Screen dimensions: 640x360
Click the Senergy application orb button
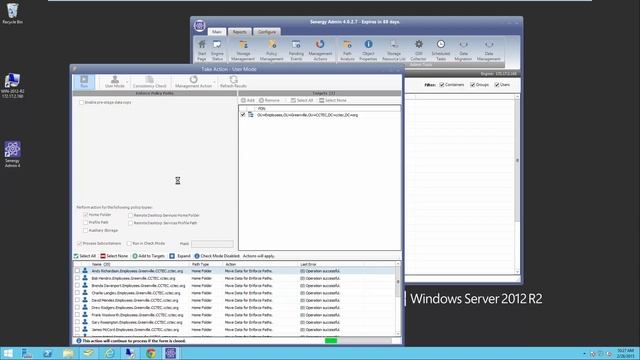point(200,26)
